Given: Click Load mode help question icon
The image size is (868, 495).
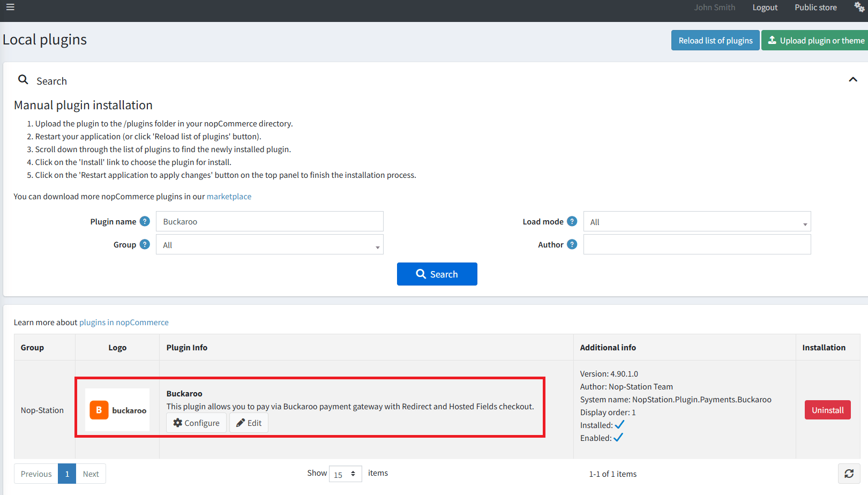Looking at the screenshot, I should tap(572, 221).
